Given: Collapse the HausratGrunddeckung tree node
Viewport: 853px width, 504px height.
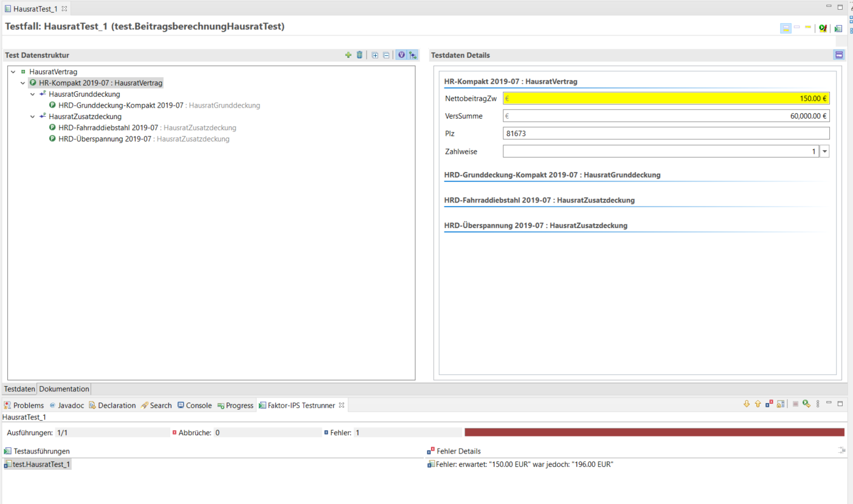Looking at the screenshot, I should [x=33, y=94].
